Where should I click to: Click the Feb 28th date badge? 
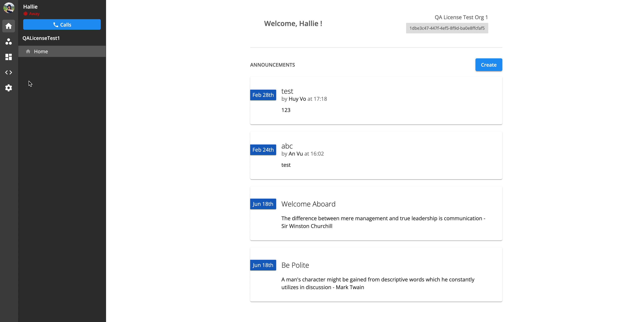[263, 95]
